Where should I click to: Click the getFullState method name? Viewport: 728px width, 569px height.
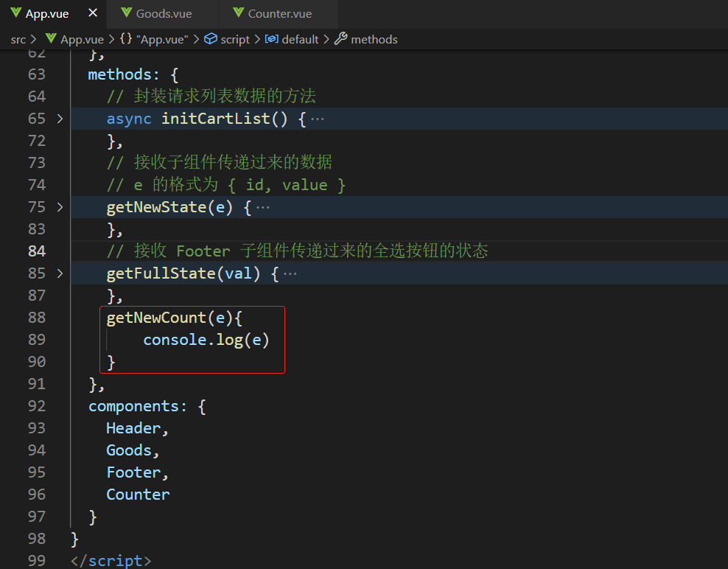[161, 273]
